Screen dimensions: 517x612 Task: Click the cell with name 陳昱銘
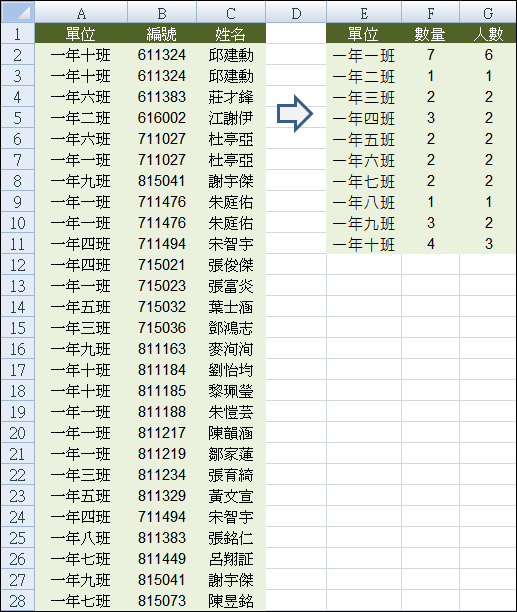231,601
